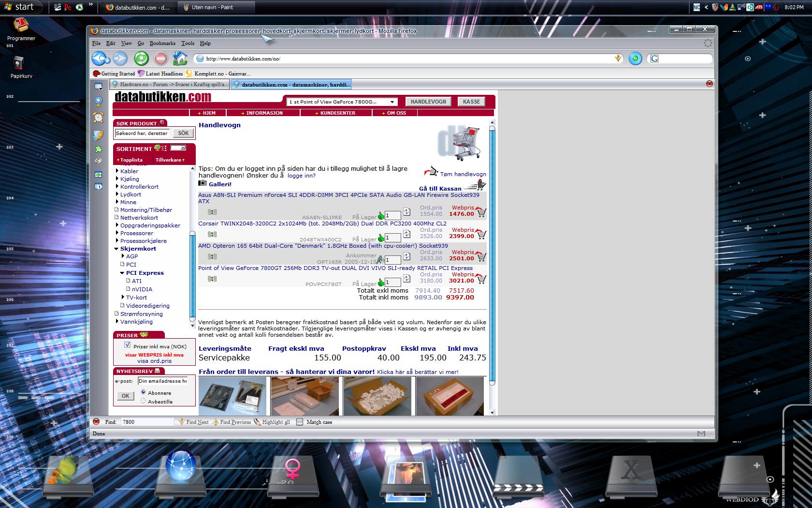Remove Corsair TWINX2048 via its cart icon
This screenshot has width=812, height=508.
480,234
